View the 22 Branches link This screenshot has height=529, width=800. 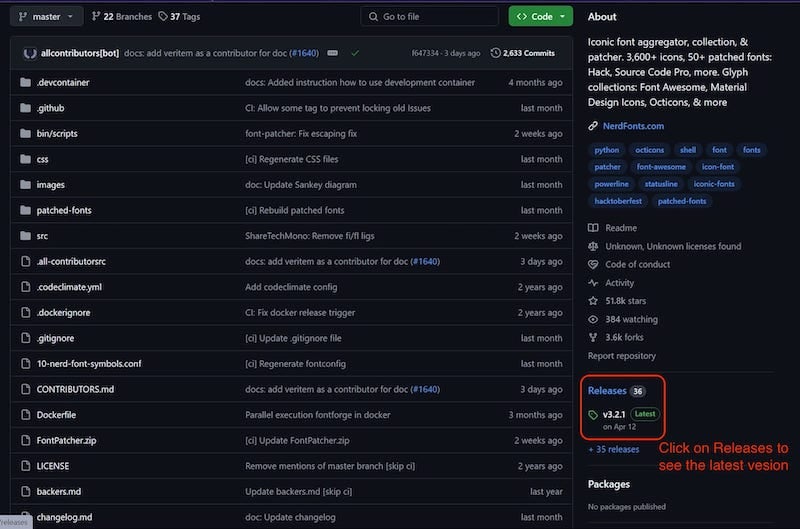121,16
